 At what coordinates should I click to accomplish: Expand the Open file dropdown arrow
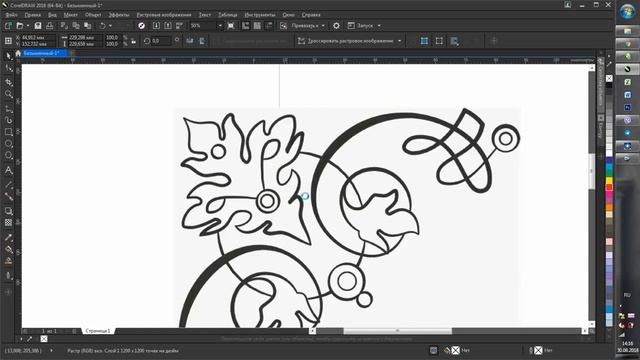[28, 26]
